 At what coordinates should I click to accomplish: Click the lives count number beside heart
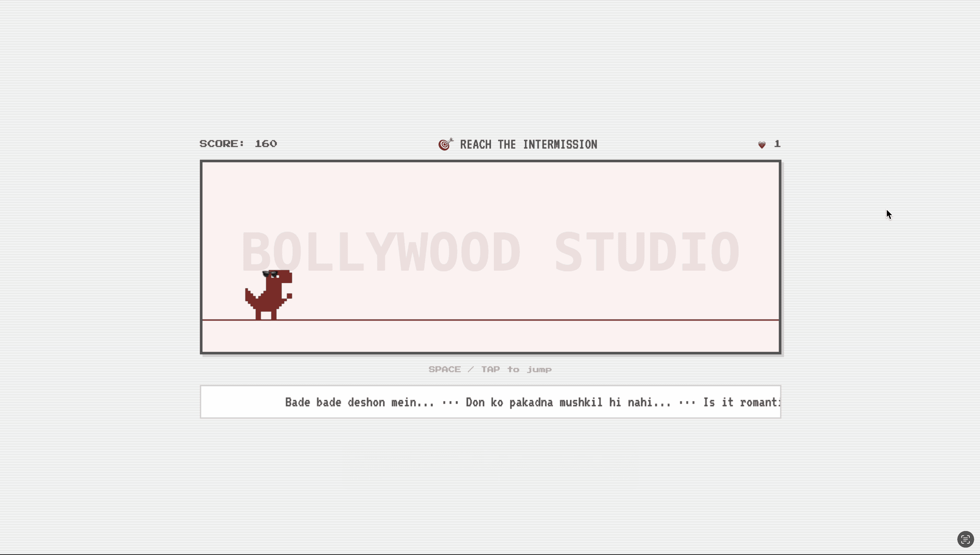(x=777, y=144)
